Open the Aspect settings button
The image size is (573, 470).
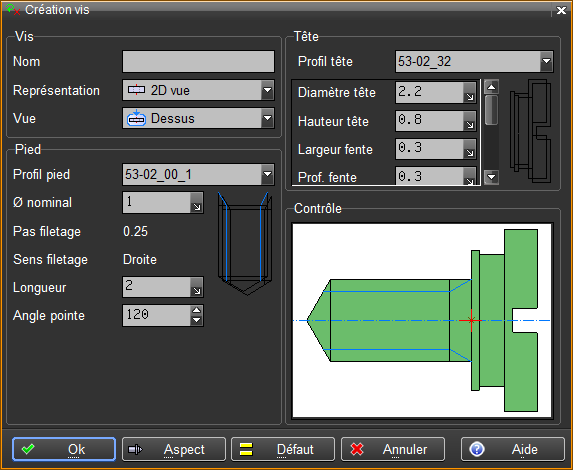point(174,449)
